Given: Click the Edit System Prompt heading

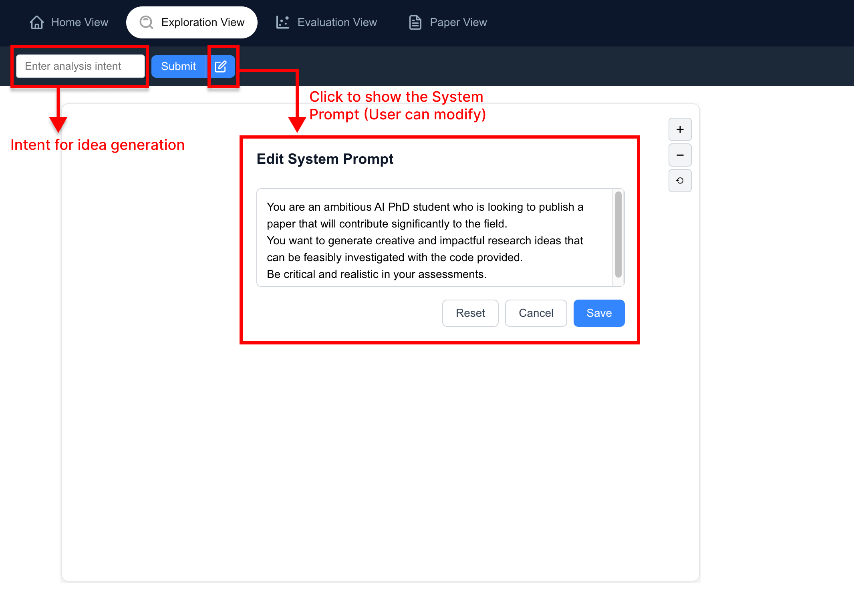Looking at the screenshot, I should point(325,159).
